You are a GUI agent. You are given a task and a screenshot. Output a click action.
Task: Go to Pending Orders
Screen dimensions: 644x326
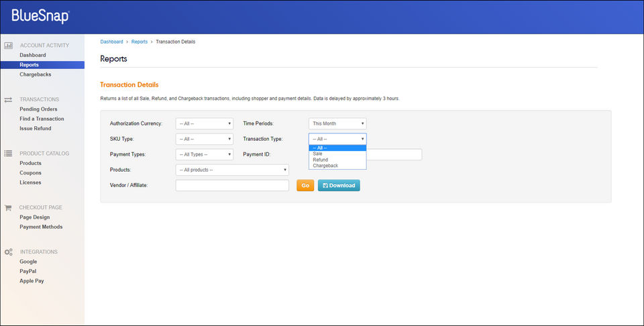pyautogui.click(x=39, y=109)
